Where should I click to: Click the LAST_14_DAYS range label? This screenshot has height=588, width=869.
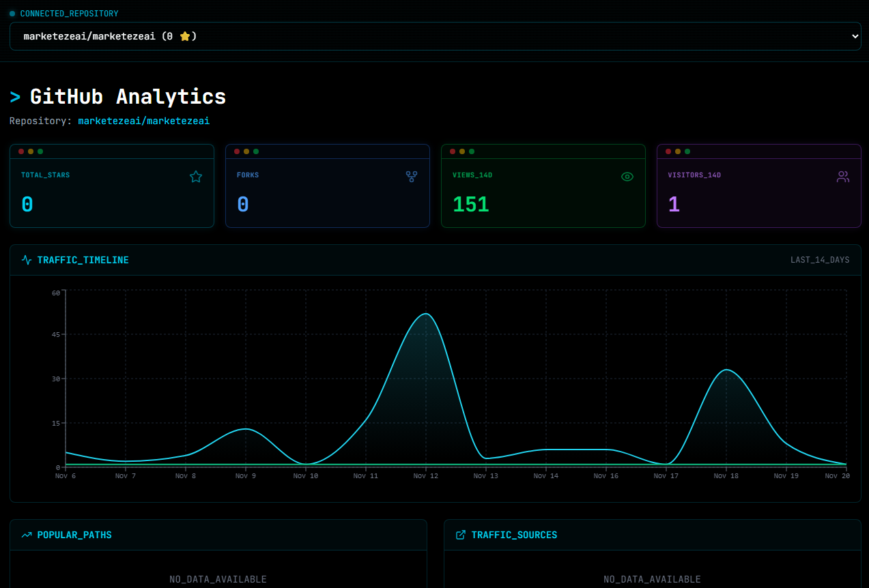tap(819, 259)
